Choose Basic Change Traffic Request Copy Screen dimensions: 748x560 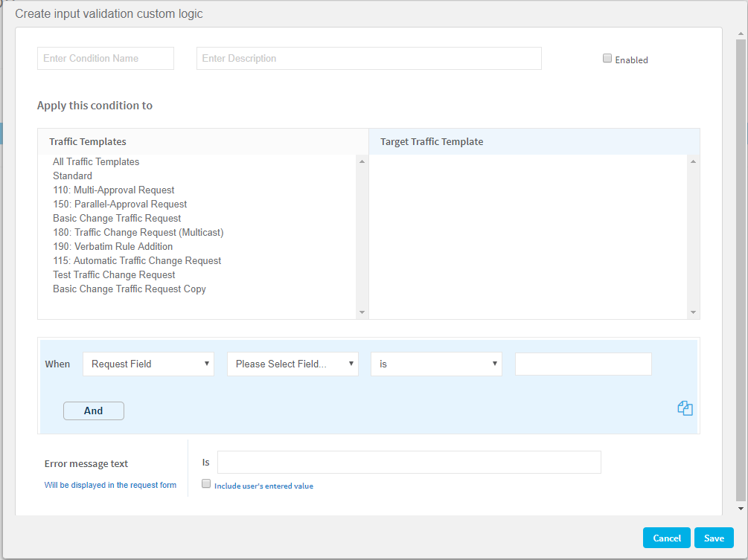tap(130, 289)
